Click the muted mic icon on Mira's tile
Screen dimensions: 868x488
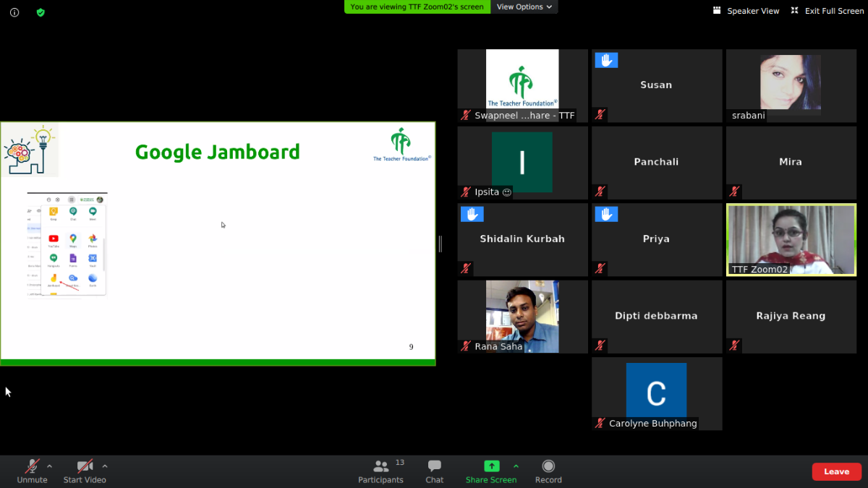[x=734, y=192]
